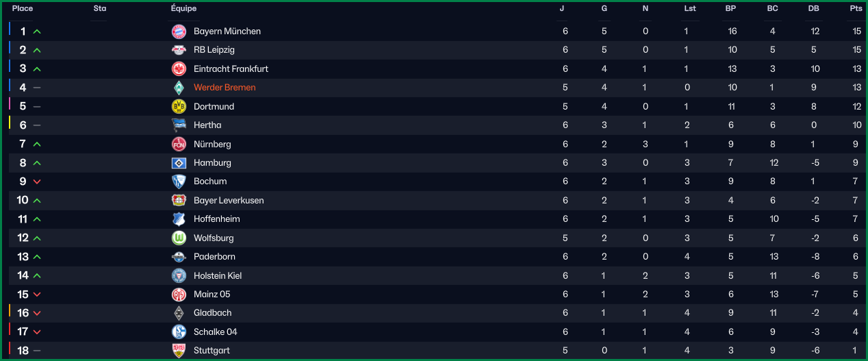The height and width of the screenshot is (361, 868).
Task: Sort table by the Pts column header
Action: point(856,9)
